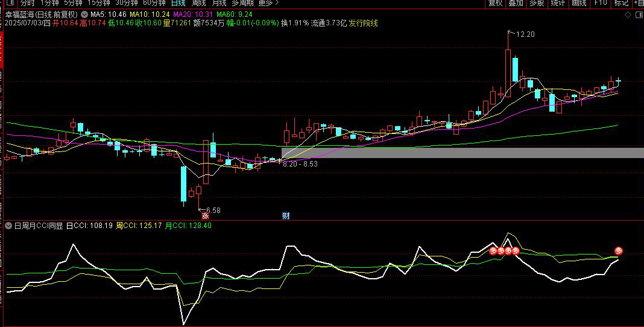Select the 60分钟 period tab
The height and width of the screenshot is (327, 644).
coord(154,3)
